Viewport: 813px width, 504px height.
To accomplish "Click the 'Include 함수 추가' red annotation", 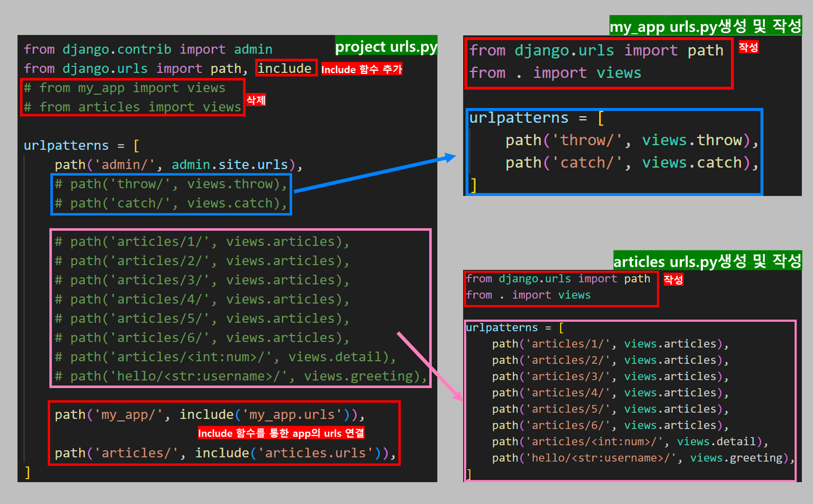I will point(361,69).
